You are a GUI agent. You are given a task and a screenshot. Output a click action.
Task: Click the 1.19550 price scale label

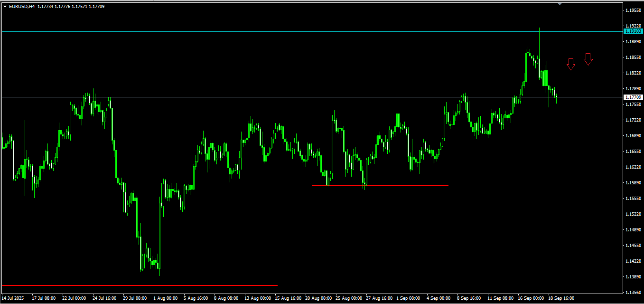point(633,10)
